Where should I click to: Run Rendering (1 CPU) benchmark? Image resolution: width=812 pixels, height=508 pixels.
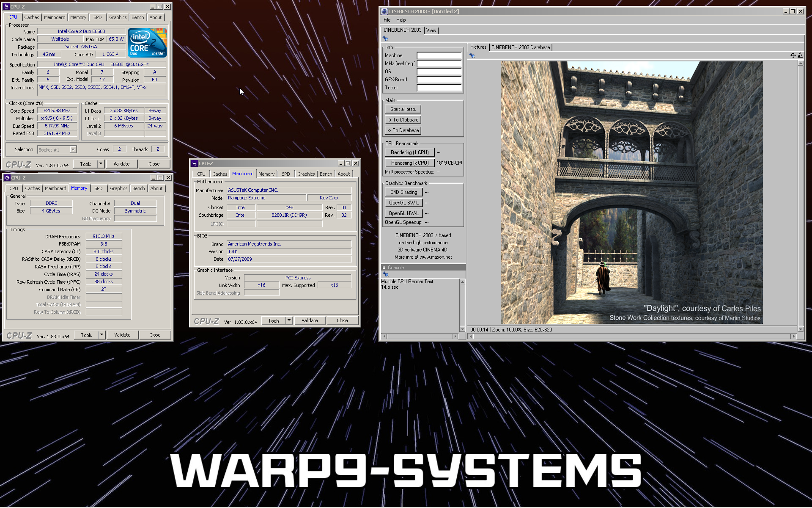410,152
